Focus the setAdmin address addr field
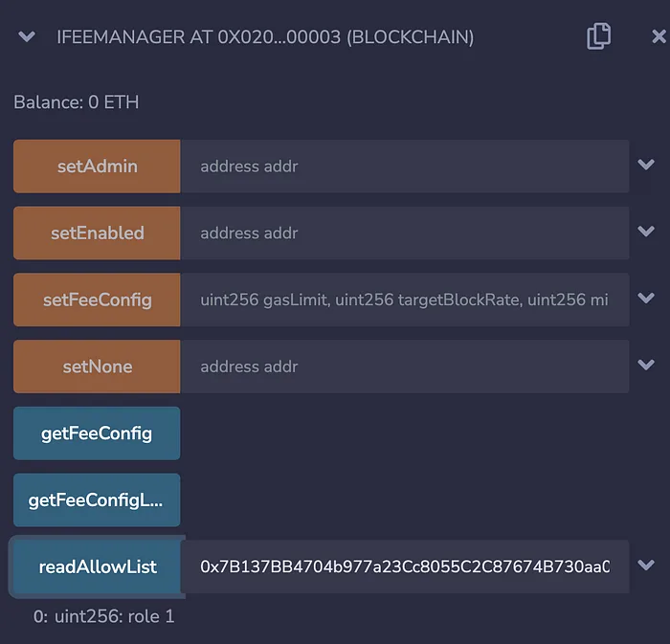 click(405, 167)
